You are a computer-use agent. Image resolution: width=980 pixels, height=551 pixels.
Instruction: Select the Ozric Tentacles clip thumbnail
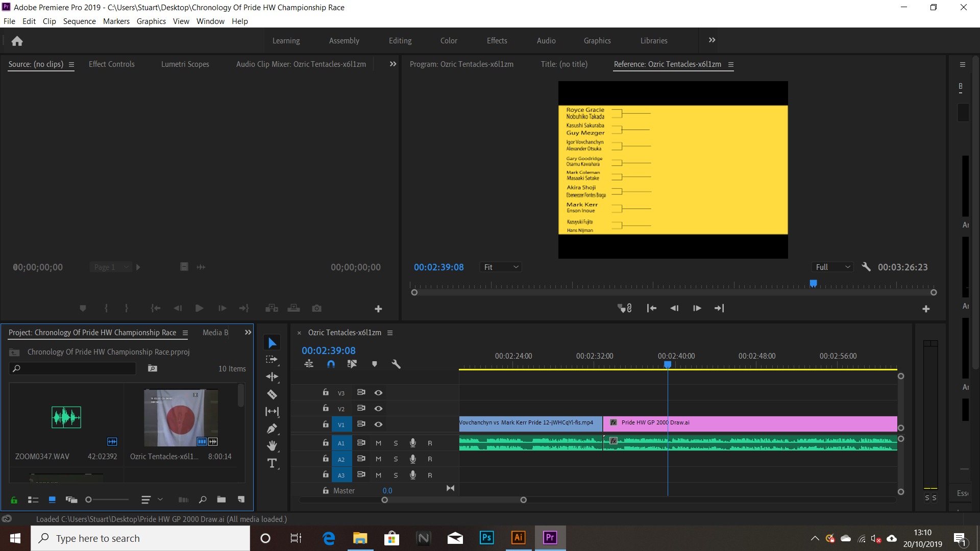point(180,417)
